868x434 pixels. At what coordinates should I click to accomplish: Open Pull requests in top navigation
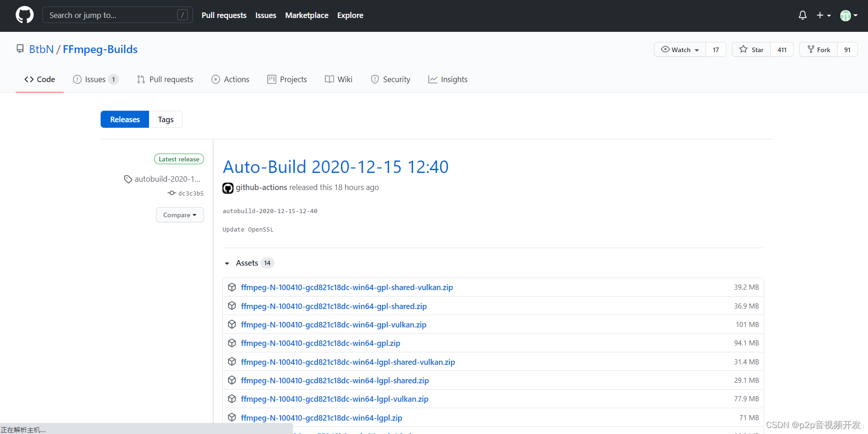[224, 15]
